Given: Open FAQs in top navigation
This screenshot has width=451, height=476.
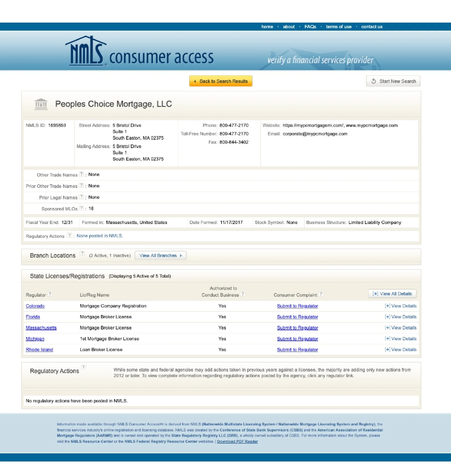Looking at the screenshot, I should (310, 27).
